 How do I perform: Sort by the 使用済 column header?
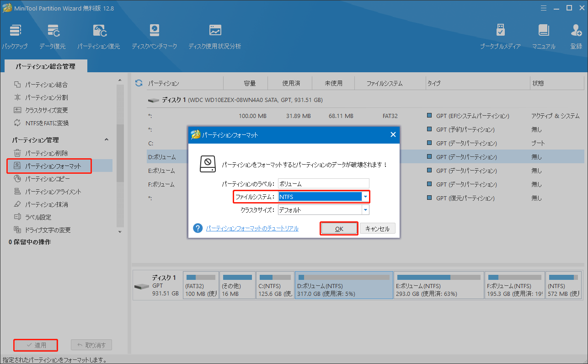[291, 83]
